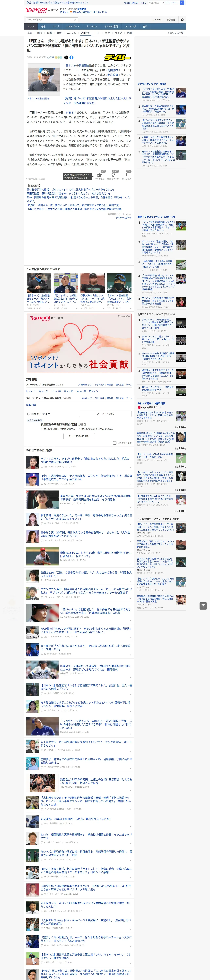The image size is (210, 980).
Task: Click the keyword search magnifier icon
Action: [x=75, y=19]
